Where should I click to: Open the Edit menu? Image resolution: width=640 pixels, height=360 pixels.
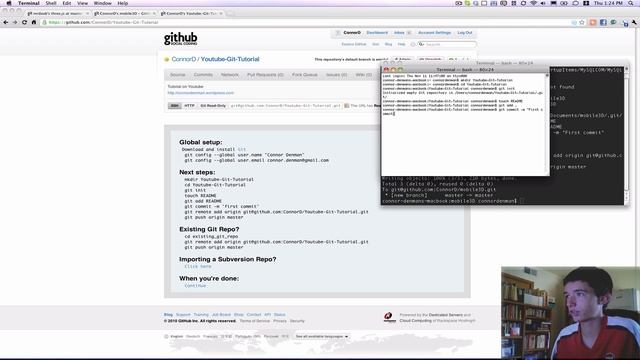(x=67, y=3)
